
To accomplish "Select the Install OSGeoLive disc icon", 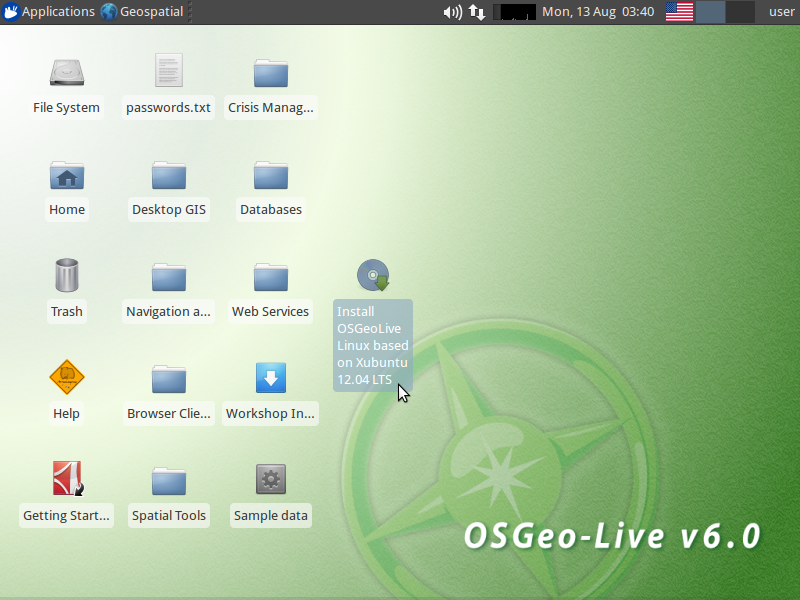I will (x=373, y=275).
